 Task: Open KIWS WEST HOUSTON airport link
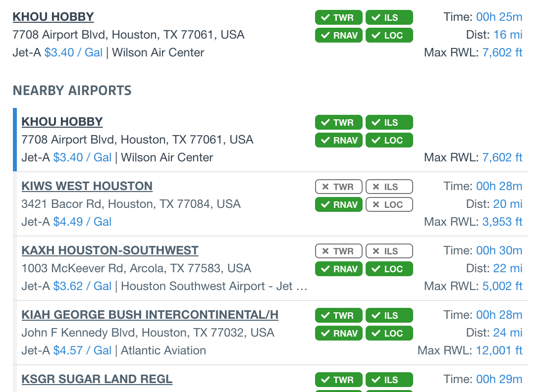click(87, 186)
